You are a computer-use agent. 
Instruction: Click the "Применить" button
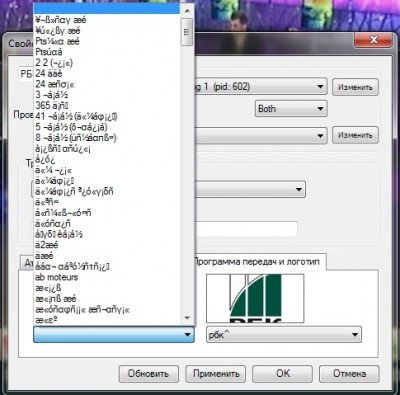pos(216,374)
